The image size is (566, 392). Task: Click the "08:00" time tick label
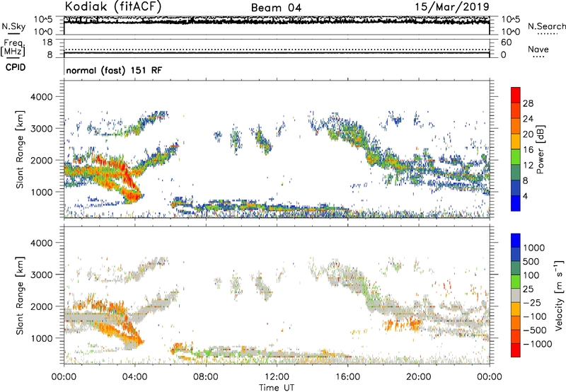pyautogui.click(x=205, y=377)
